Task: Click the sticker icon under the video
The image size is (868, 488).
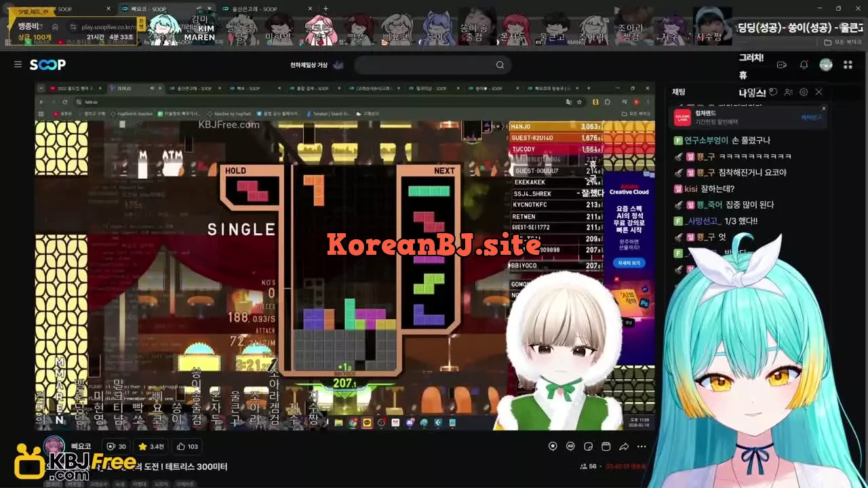Action: pos(588,447)
